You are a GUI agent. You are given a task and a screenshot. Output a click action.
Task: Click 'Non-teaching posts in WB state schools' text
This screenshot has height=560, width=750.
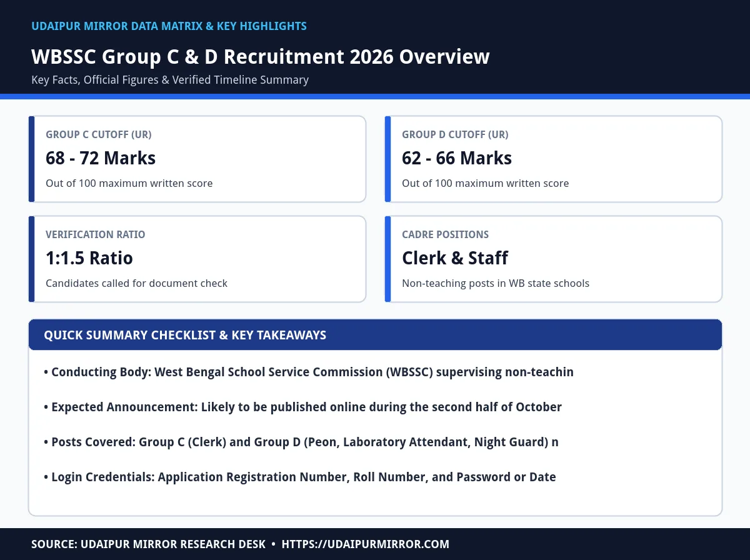(496, 284)
